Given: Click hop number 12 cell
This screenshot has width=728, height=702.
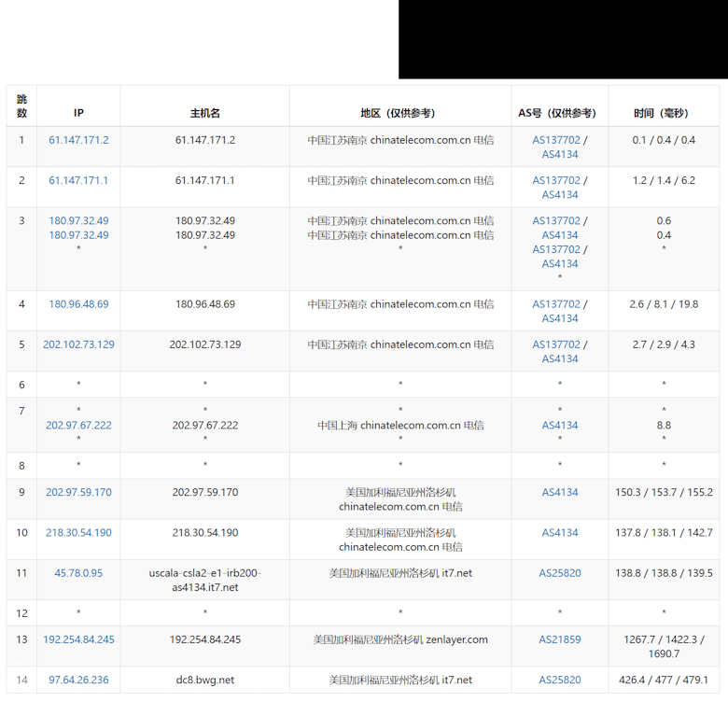Looking at the screenshot, I should [x=21, y=614].
